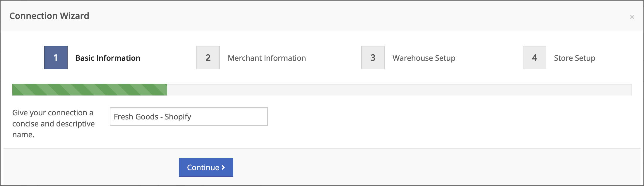This screenshot has width=644, height=186.
Task: Click the word "name." in the field label
Action: (23, 135)
